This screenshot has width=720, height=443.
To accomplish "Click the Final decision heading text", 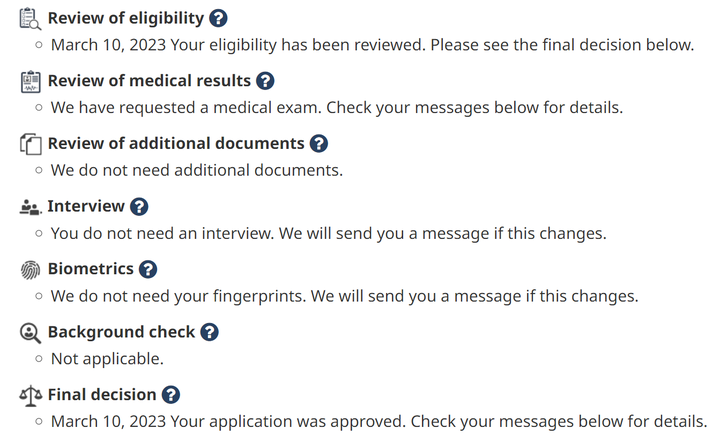I will (102, 395).
